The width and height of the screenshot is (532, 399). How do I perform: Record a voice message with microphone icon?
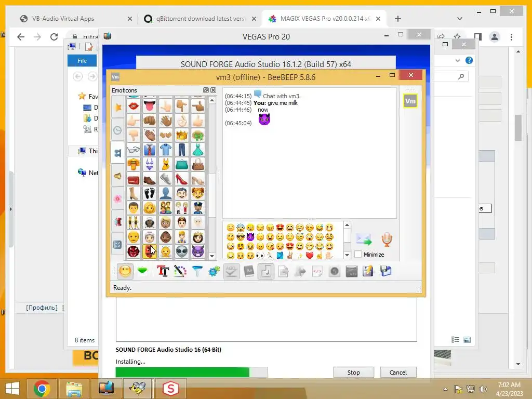coord(387,240)
